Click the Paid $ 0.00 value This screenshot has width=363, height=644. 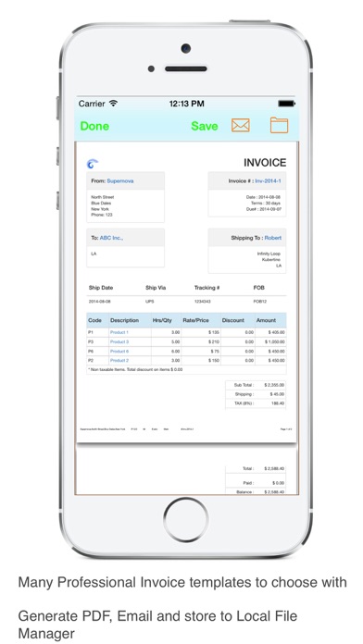pyautogui.click(x=278, y=483)
